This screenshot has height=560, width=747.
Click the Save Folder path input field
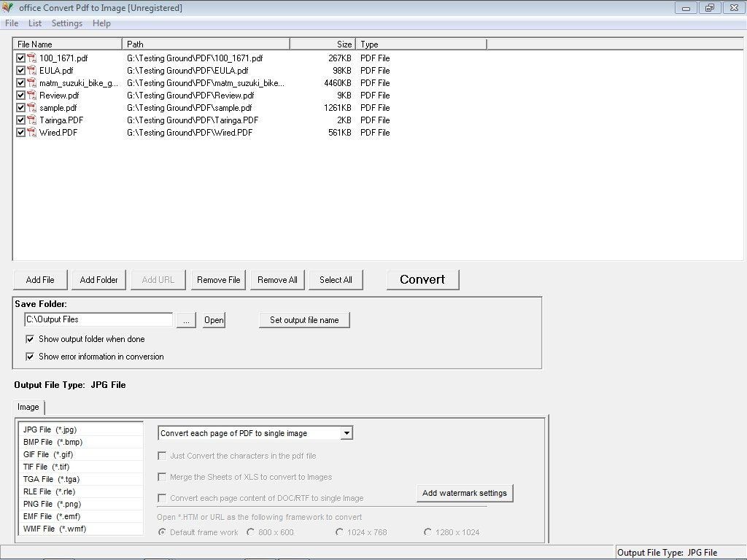98,319
